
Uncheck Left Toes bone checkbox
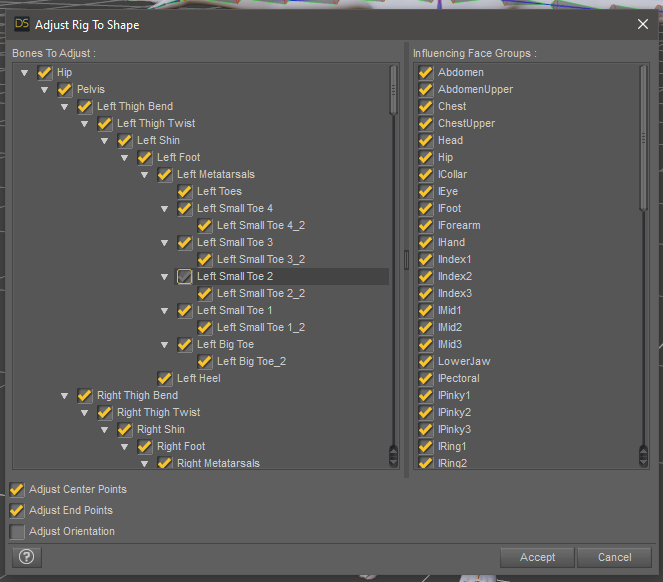coord(184,192)
